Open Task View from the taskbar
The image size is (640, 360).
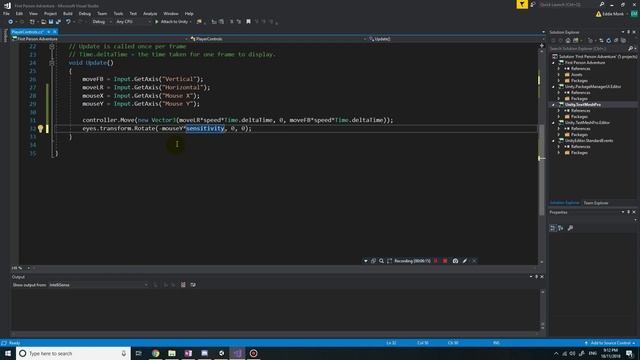tap(139, 353)
